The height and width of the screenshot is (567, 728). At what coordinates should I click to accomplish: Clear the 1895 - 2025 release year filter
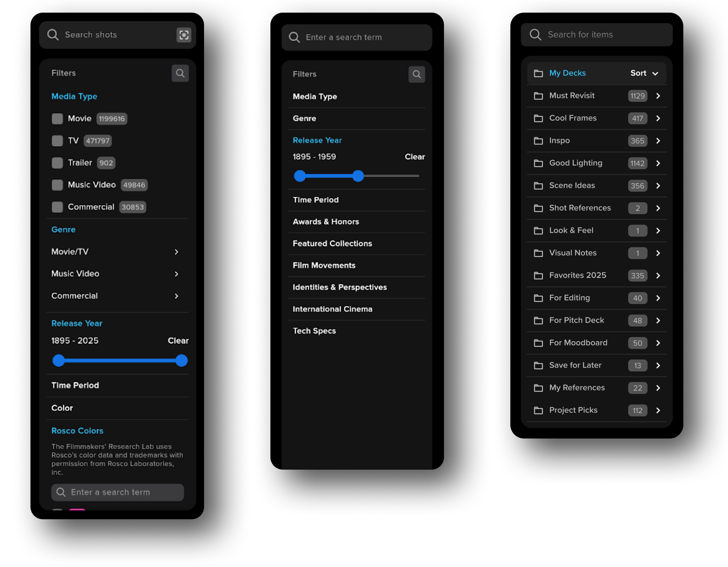pos(178,341)
